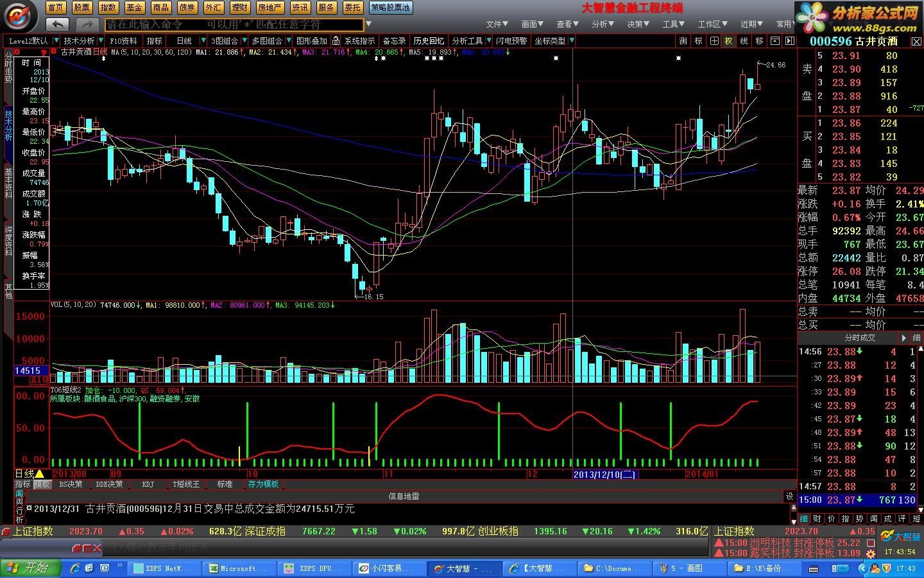924x578 pixels.
Task: Click the 测 measure tool icon
Action: [x=683, y=40]
